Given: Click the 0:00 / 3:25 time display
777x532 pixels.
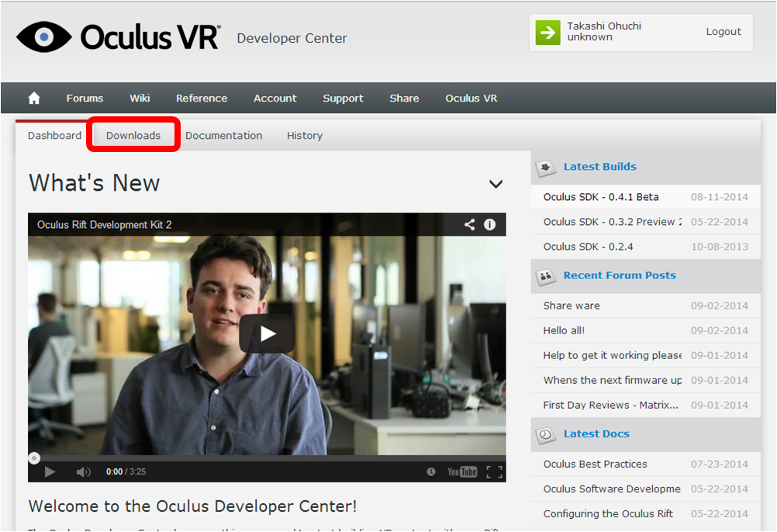Looking at the screenshot, I should point(126,472).
